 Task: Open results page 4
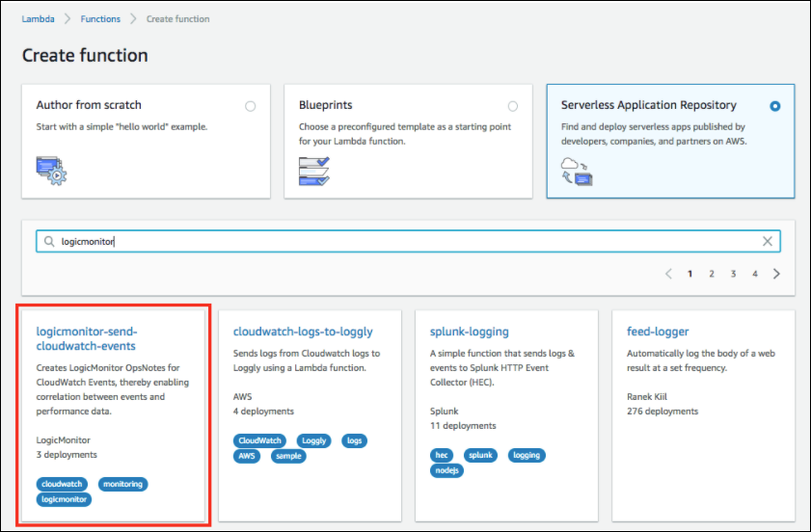tap(755, 274)
